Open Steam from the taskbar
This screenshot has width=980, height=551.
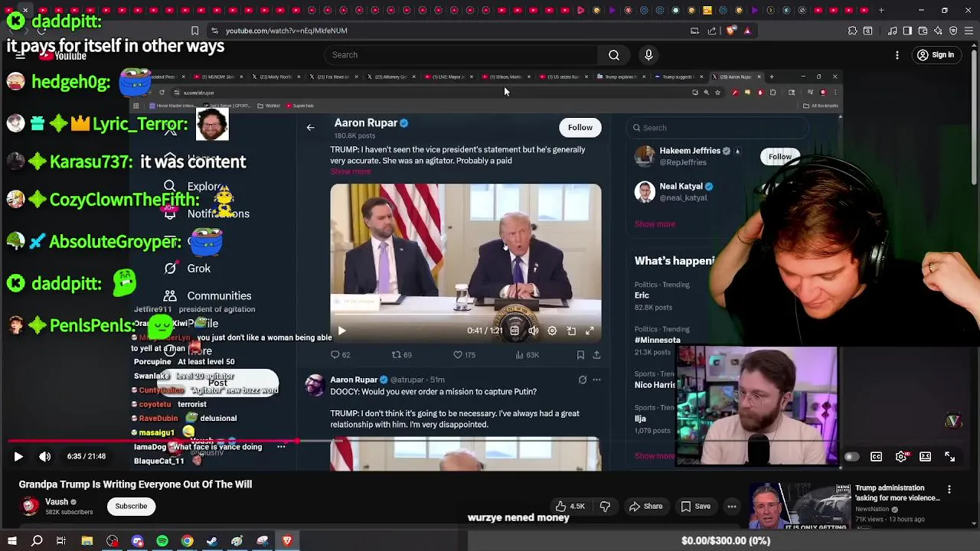[212, 541]
